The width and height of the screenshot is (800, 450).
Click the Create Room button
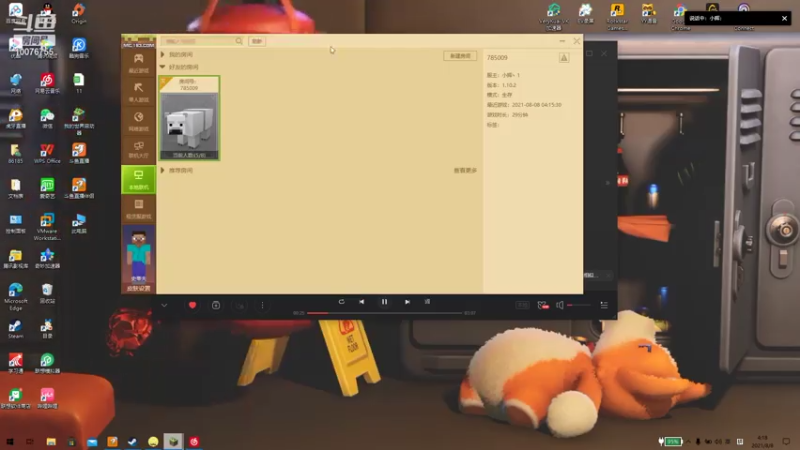[x=460, y=56]
